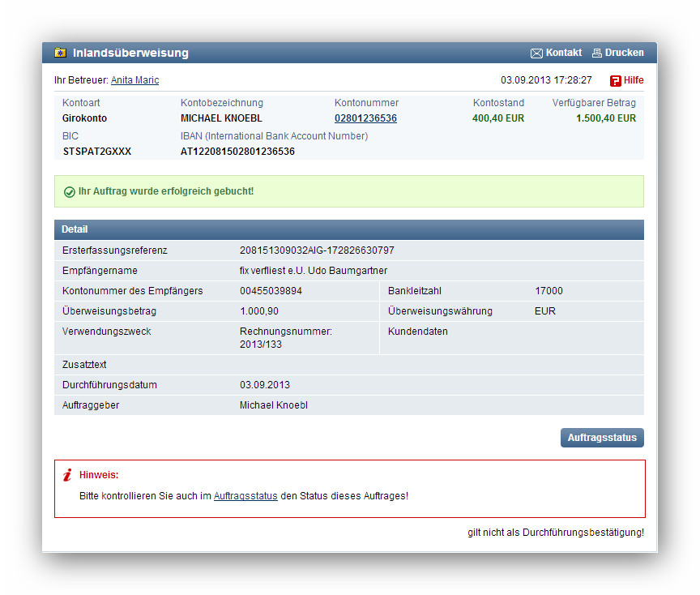Select IBAN AT122081502801236536
The height and width of the screenshot is (595, 700).
[237, 152]
